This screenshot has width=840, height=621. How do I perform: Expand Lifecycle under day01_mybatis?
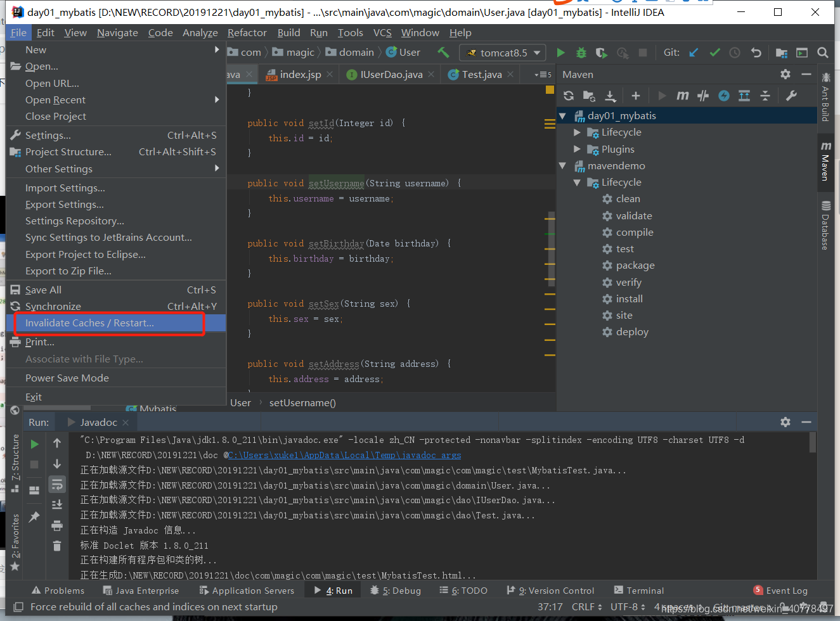tap(577, 132)
